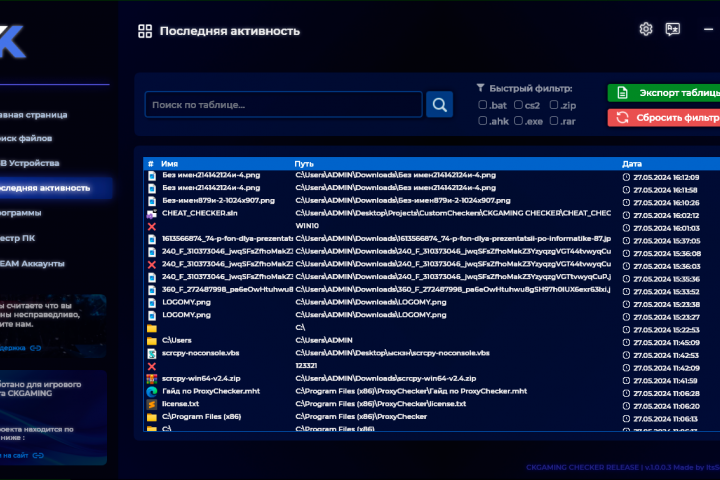Select the date 27.05.2024 15:37:05

667,241
